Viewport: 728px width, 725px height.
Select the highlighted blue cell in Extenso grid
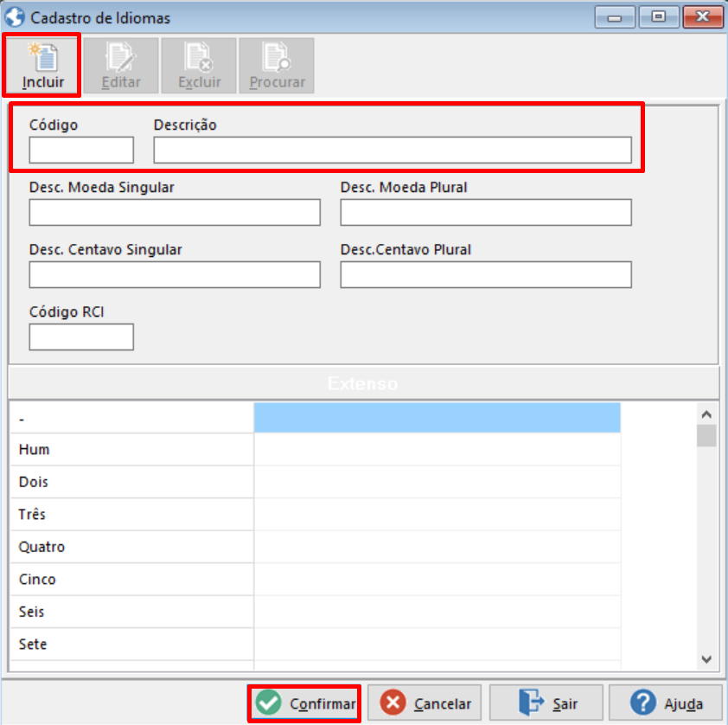click(437, 418)
